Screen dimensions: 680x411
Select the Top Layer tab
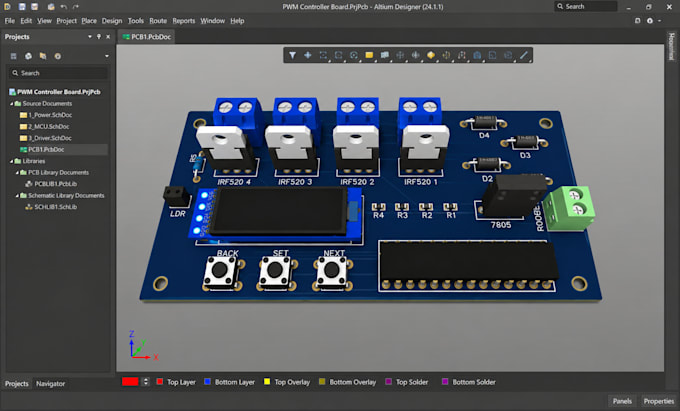pyautogui.click(x=176, y=382)
